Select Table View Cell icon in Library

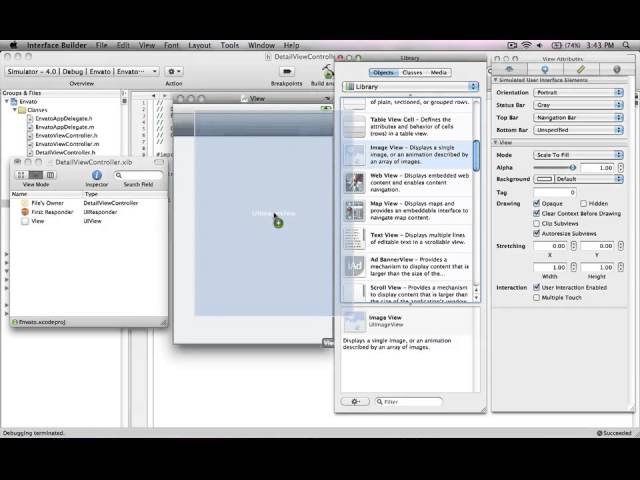[354, 127]
